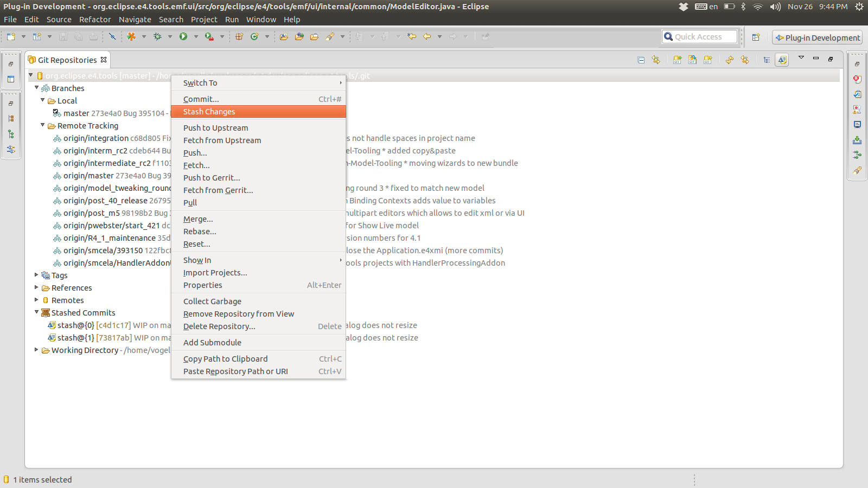This screenshot has height=488, width=868.
Task: Open the View Menu triangle dropdown
Action: coord(801,57)
